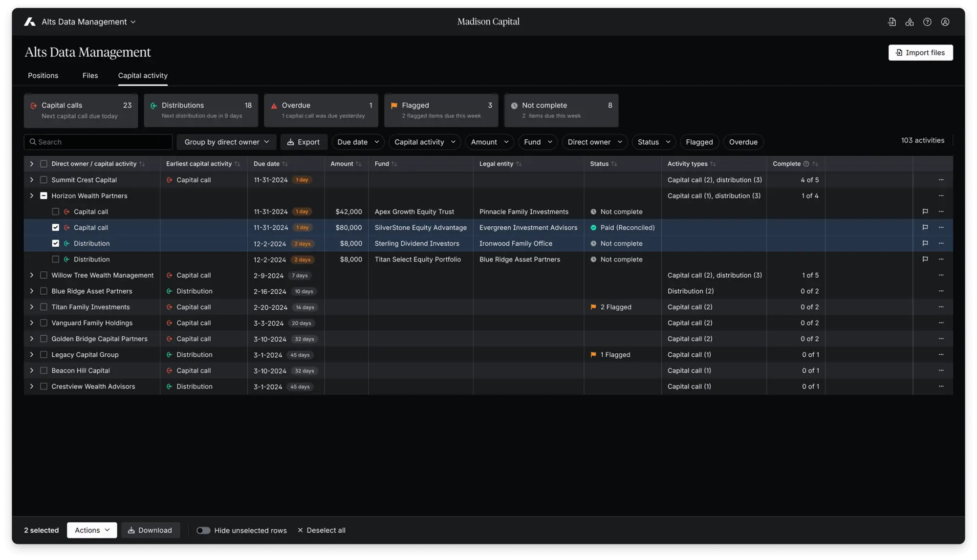Select the Distributions summary card
The width and height of the screenshot is (977, 560).
pyautogui.click(x=201, y=111)
